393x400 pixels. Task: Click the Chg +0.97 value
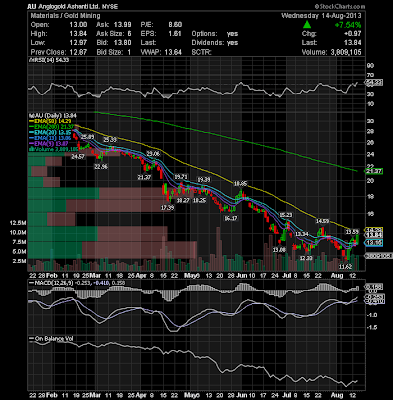354,34
